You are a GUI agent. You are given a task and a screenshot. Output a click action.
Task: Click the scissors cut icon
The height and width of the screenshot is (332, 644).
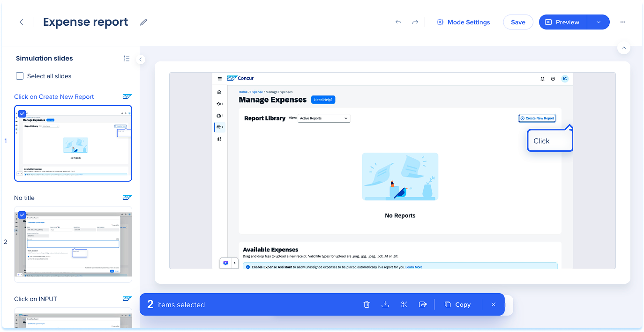[x=404, y=304]
